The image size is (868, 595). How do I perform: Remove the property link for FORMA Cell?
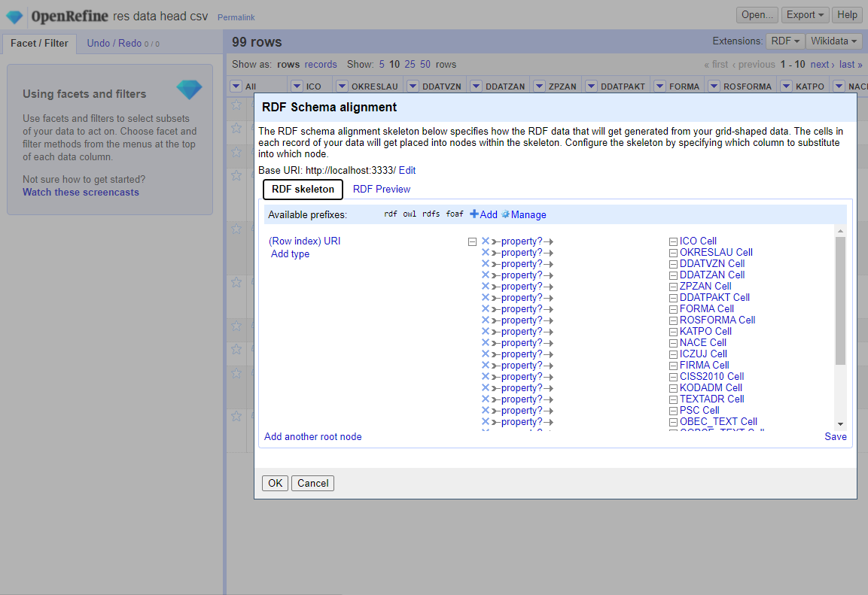click(486, 308)
